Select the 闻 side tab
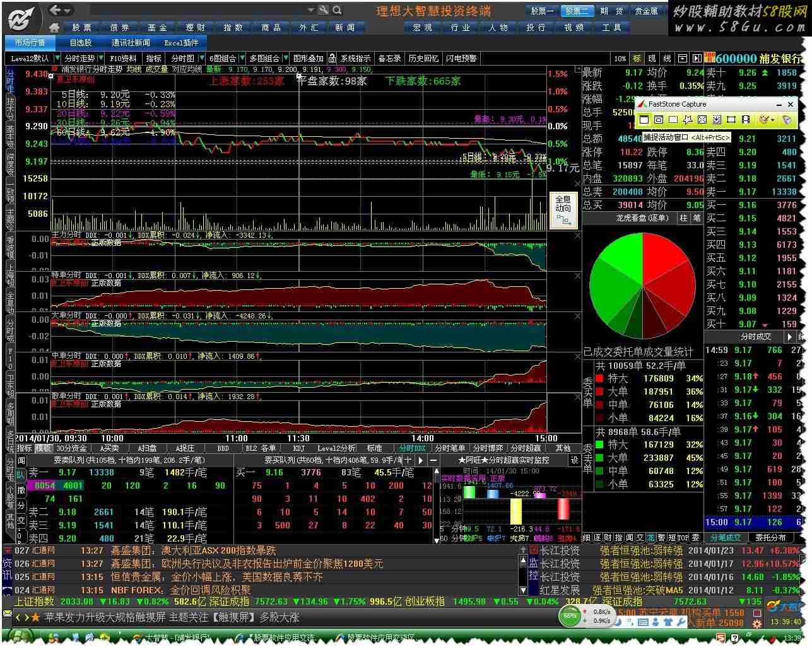 [x=21, y=461]
